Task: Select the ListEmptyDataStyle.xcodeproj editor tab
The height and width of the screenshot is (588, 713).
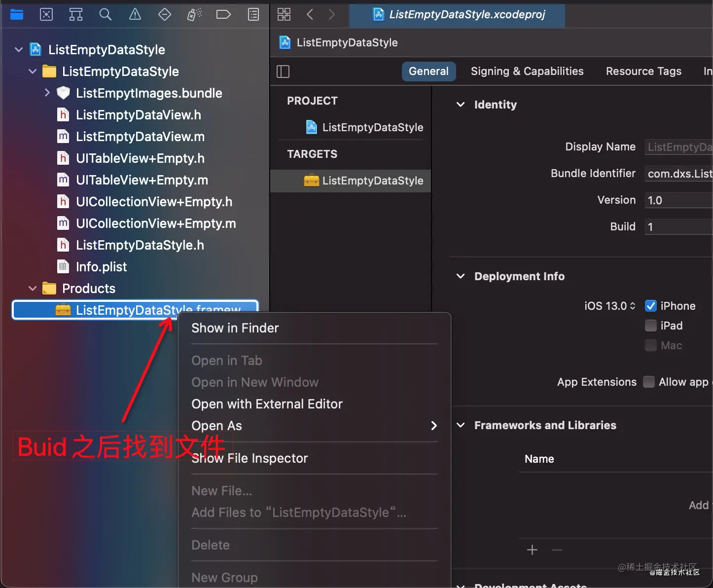Action: pos(457,15)
